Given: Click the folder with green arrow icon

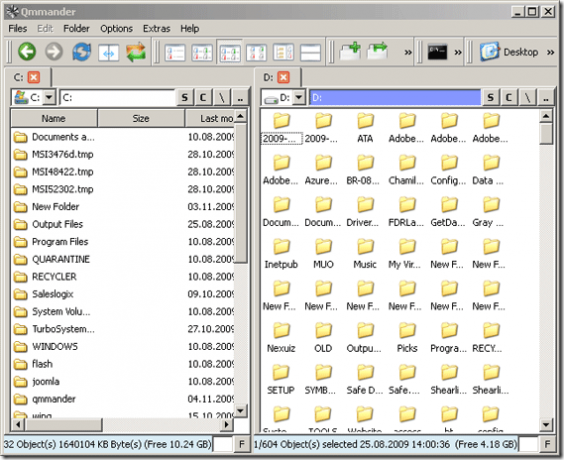Looking at the screenshot, I should pos(377,51).
